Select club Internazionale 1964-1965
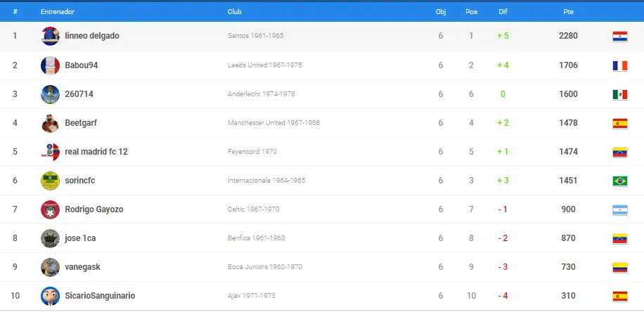 [266, 180]
